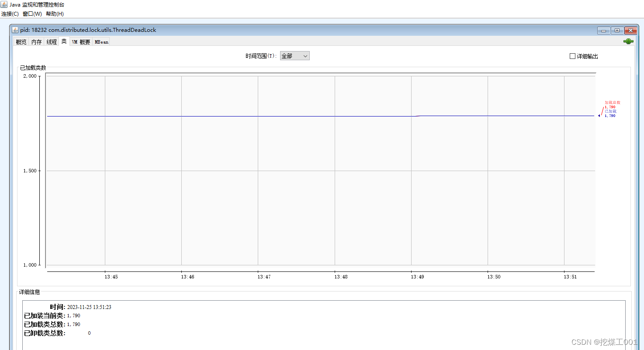This screenshot has height=350, width=644.
Task: Click the 13:46 time axis label
Action: coord(188,277)
